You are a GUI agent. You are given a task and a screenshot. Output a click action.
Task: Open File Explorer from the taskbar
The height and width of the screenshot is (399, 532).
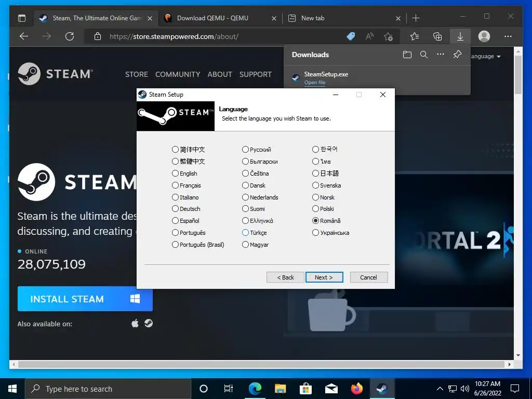pos(280,389)
